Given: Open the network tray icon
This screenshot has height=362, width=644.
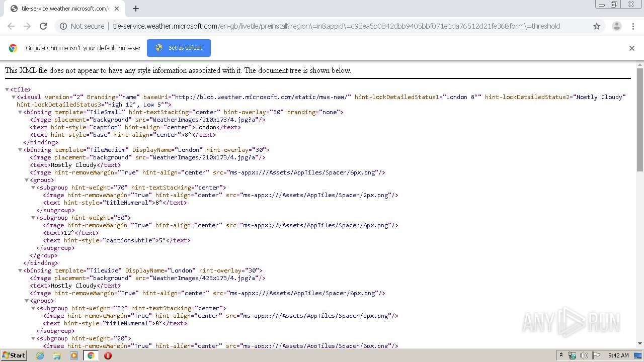Looking at the screenshot, I should [x=572, y=355].
